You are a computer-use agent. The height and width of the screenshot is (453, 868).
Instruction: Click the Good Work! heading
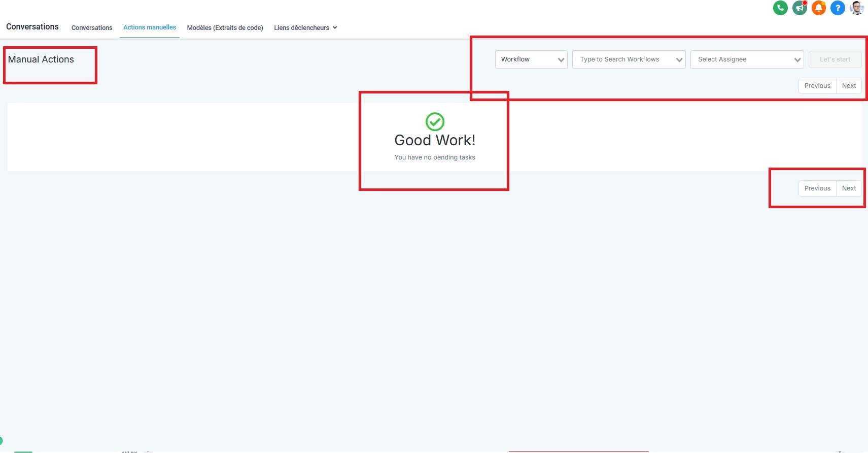[x=435, y=140]
